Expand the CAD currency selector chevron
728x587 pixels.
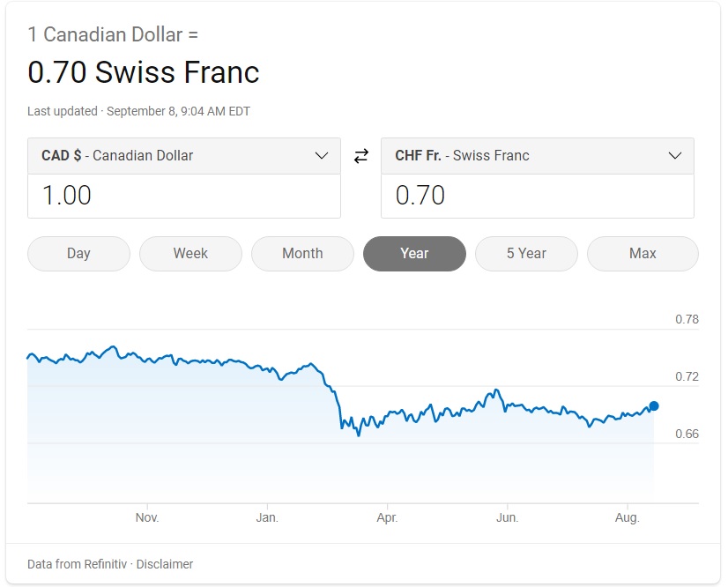(322, 155)
